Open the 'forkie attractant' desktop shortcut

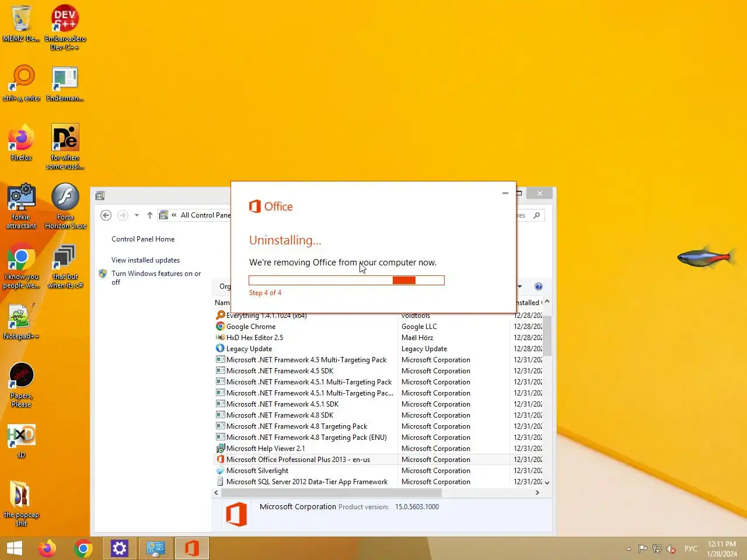click(21, 206)
